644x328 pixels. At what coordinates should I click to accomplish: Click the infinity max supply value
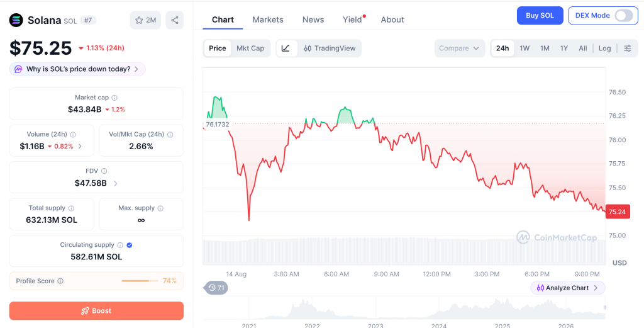(x=141, y=220)
